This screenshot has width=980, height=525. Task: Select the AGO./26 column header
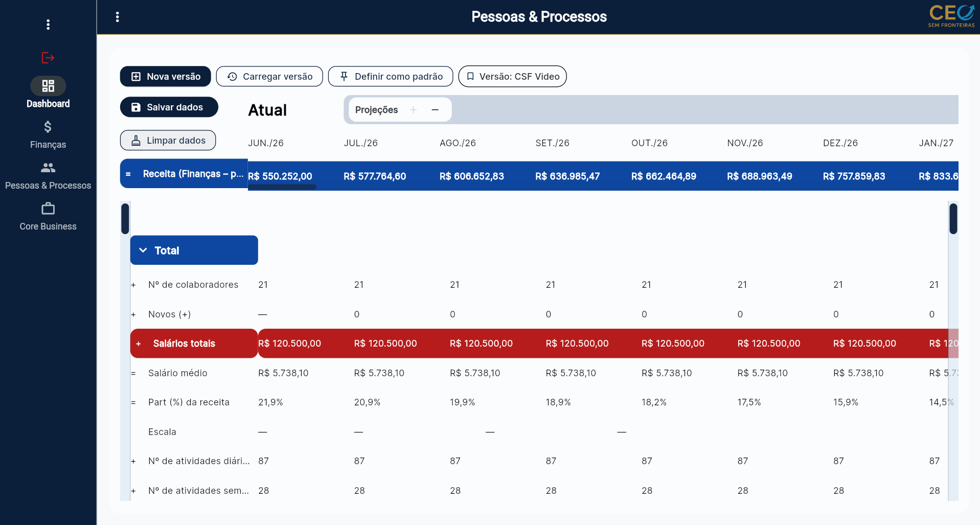pyautogui.click(x=458, y=143)
